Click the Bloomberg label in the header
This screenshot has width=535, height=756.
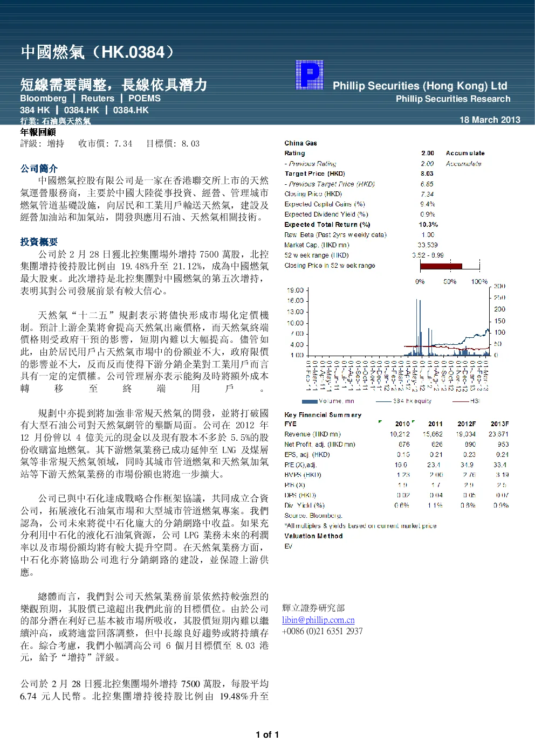click(x=43, y=98)
